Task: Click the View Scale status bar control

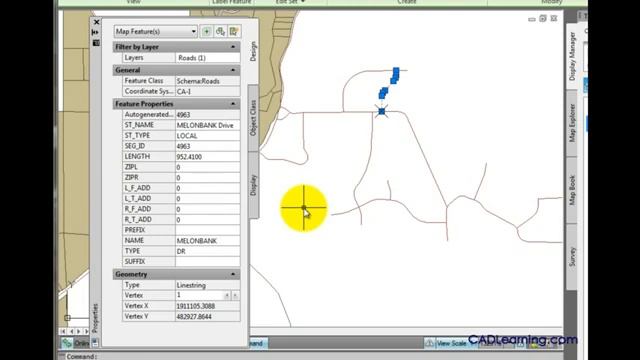Action: point(451,344)
